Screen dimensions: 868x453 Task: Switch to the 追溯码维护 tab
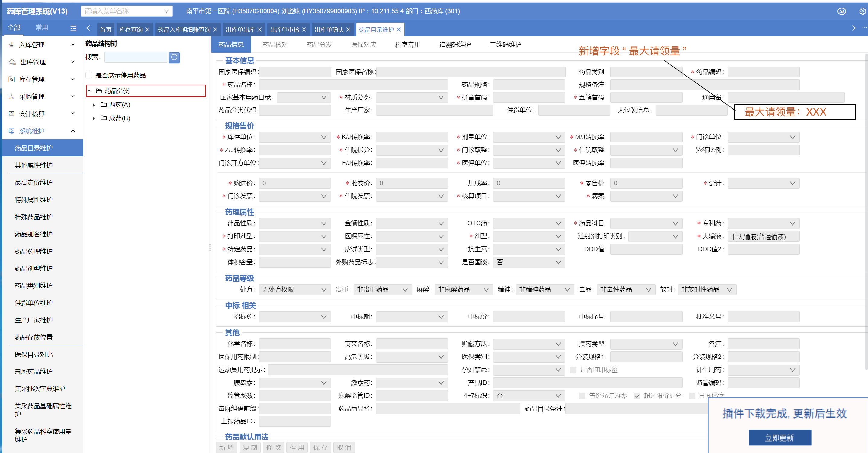(455, 44)
